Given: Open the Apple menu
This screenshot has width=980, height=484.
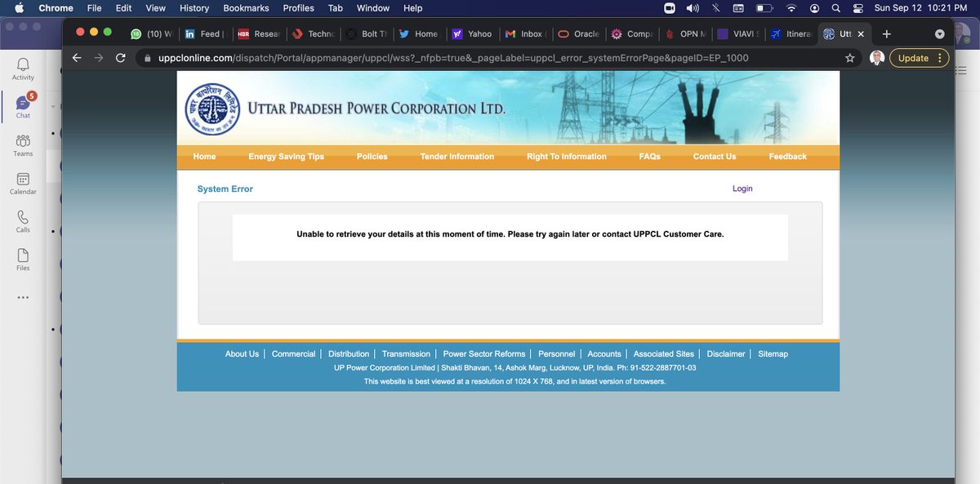Looking at the screenshot, I should pyautogui.click(x=19, y=8).
